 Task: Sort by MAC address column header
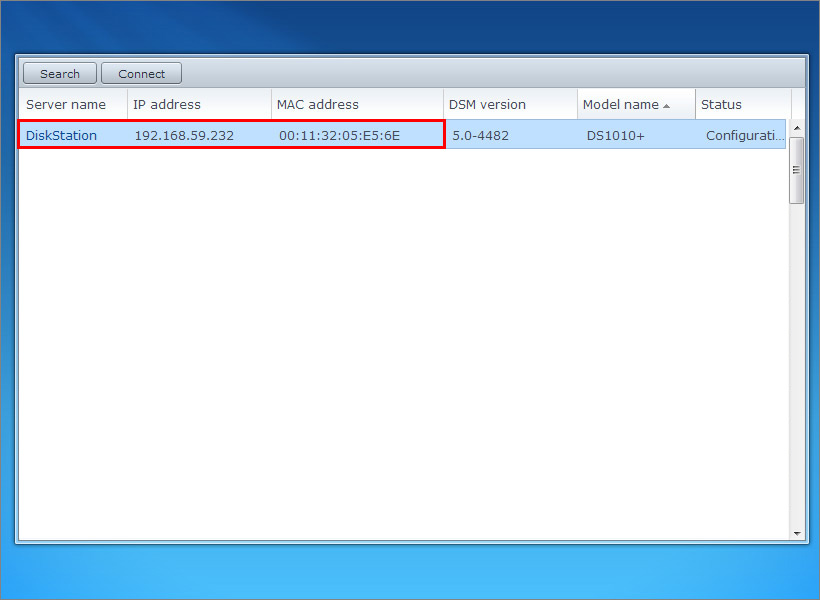click(x=357, y=104)
